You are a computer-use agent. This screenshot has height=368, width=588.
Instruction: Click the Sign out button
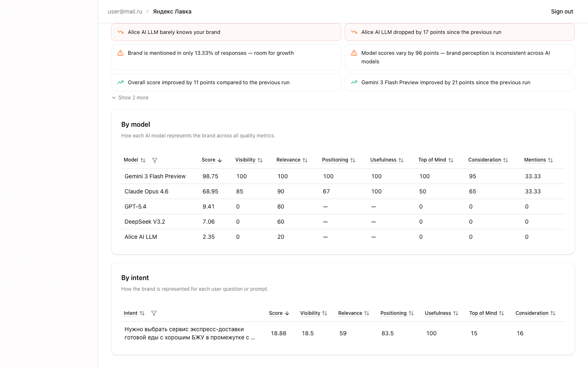click(x=562, y=11)
